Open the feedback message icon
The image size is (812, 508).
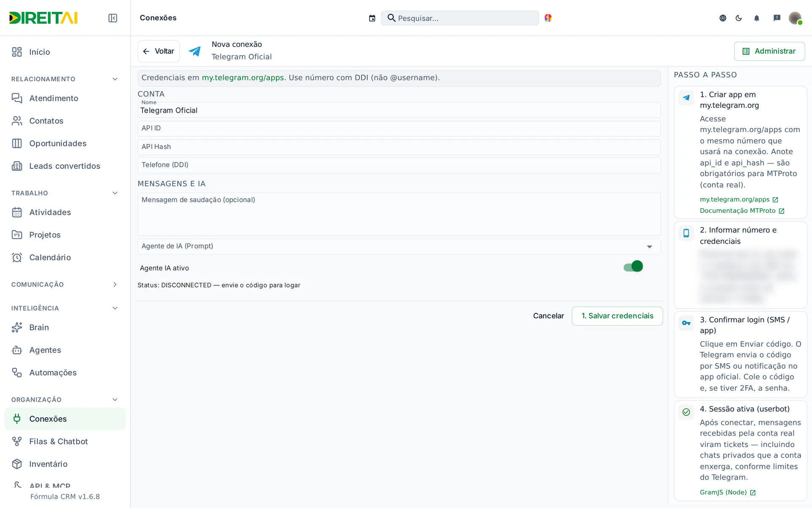(x=777, y=18)
